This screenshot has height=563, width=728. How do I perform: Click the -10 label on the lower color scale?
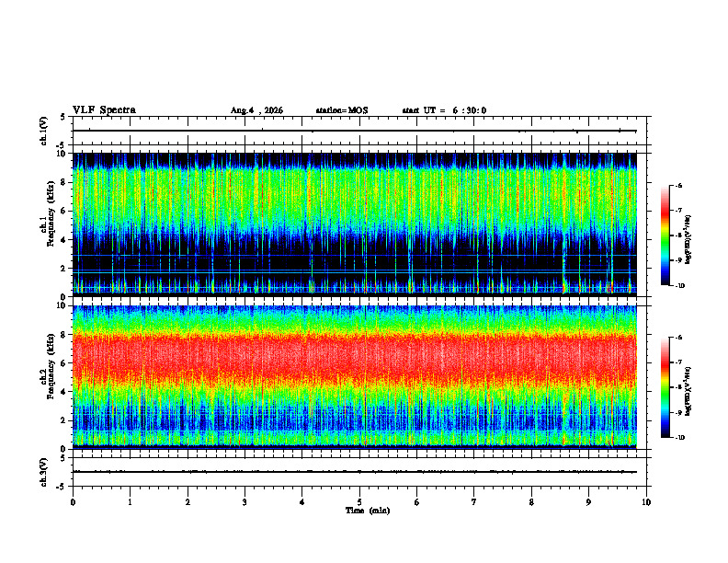(x=680, y=438)
